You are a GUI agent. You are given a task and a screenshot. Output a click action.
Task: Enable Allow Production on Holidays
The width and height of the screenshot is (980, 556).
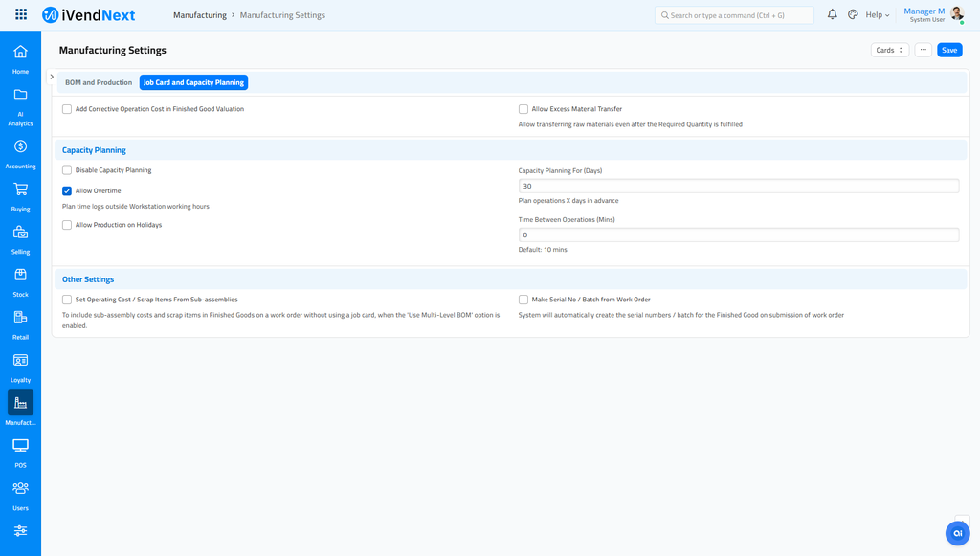67,225
